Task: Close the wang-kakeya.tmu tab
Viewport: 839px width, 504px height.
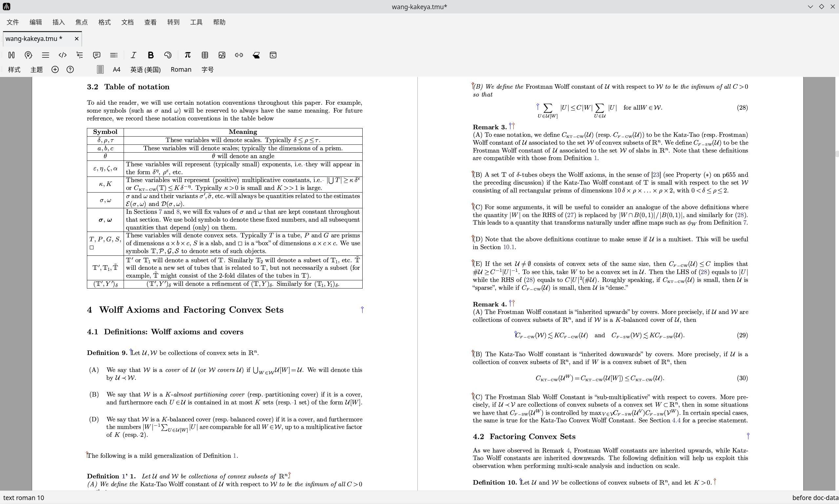Action: (76, 39)
